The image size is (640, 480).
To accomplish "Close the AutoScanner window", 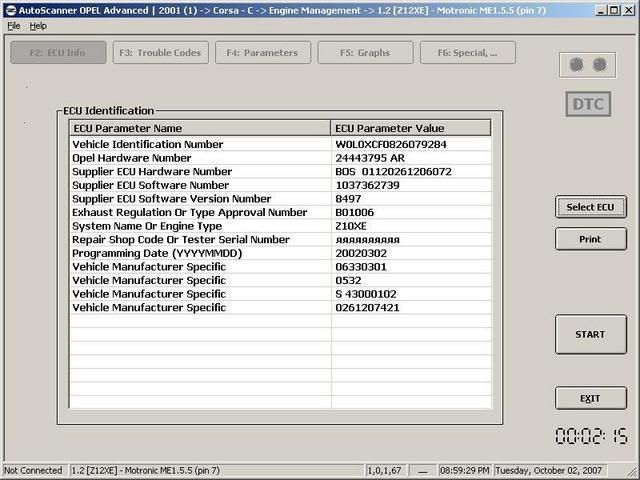I will click(629, 10).
